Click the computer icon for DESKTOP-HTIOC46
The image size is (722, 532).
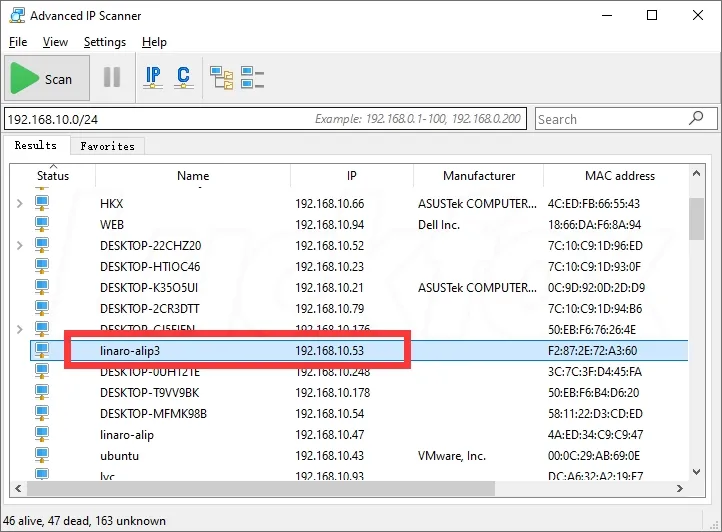click(x=42, y=266)
